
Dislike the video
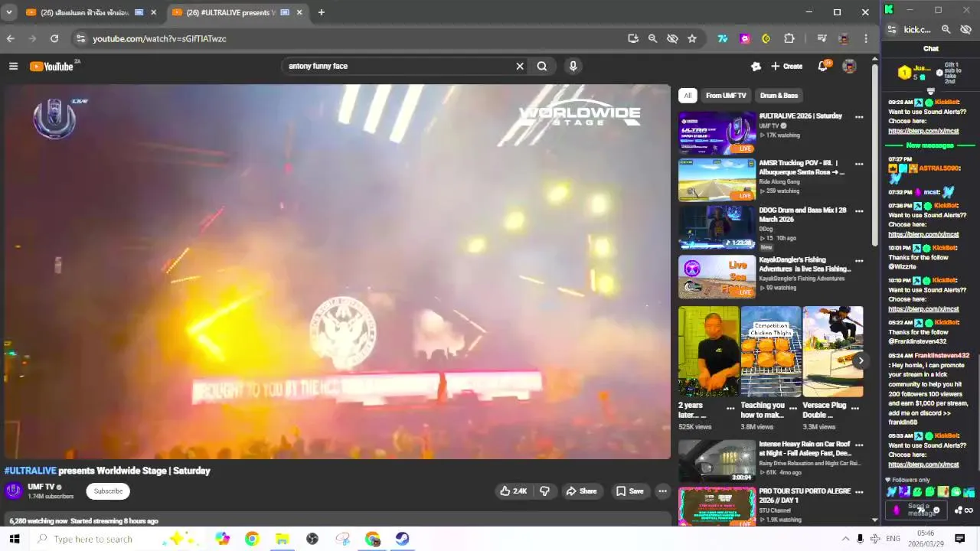544,491
